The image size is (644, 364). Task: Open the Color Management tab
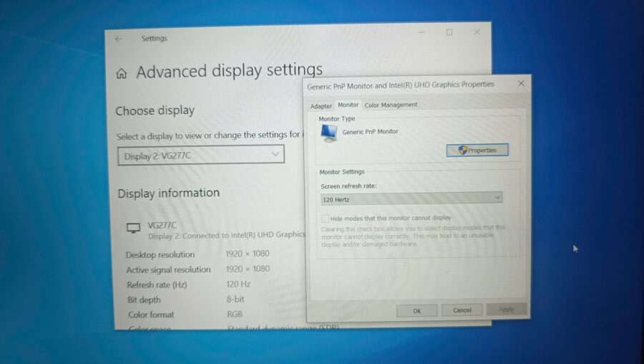(391, 105)
